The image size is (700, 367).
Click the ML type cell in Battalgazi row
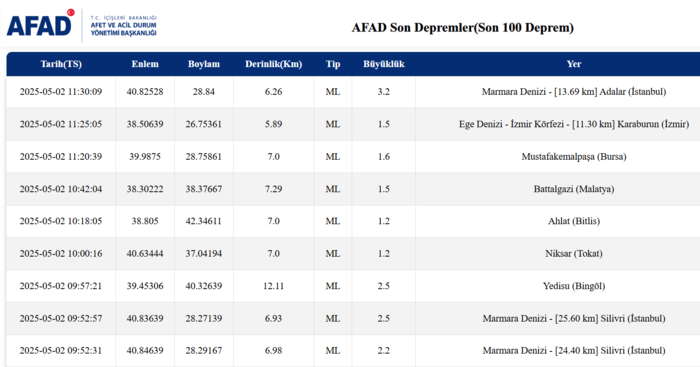[333, 189]
